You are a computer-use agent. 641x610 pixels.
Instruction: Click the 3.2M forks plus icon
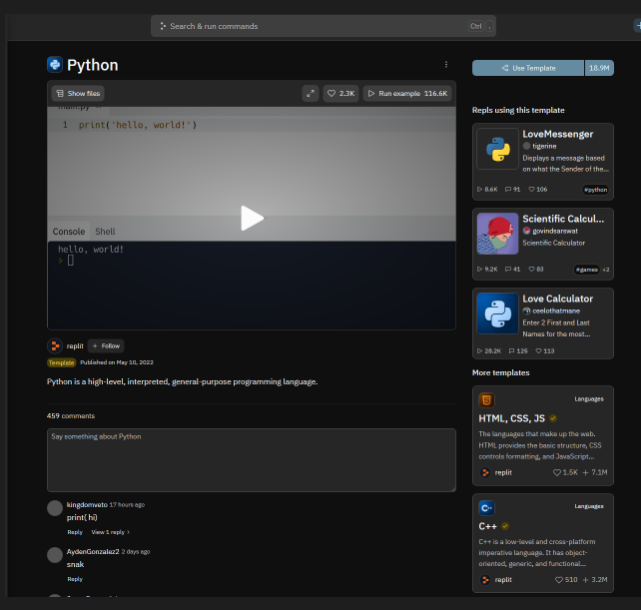pos(585,580)
